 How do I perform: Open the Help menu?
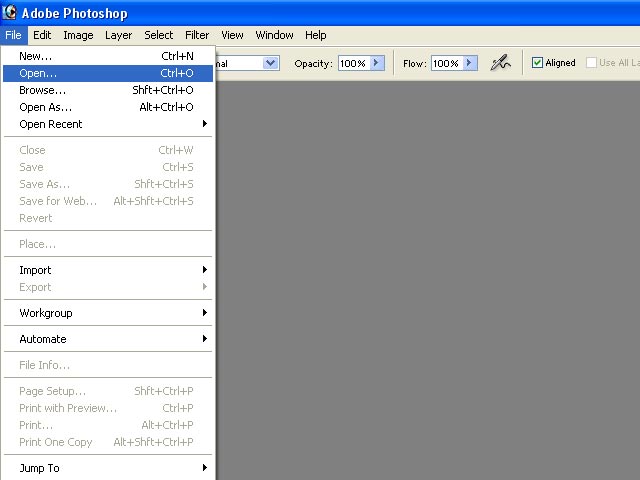pyautogui.click(x=316, y=35)
